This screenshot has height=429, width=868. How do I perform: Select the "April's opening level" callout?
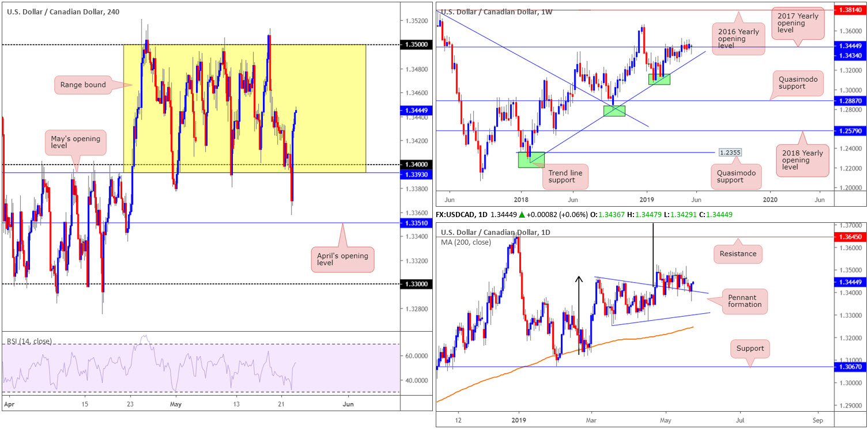(x=342, y=260)
